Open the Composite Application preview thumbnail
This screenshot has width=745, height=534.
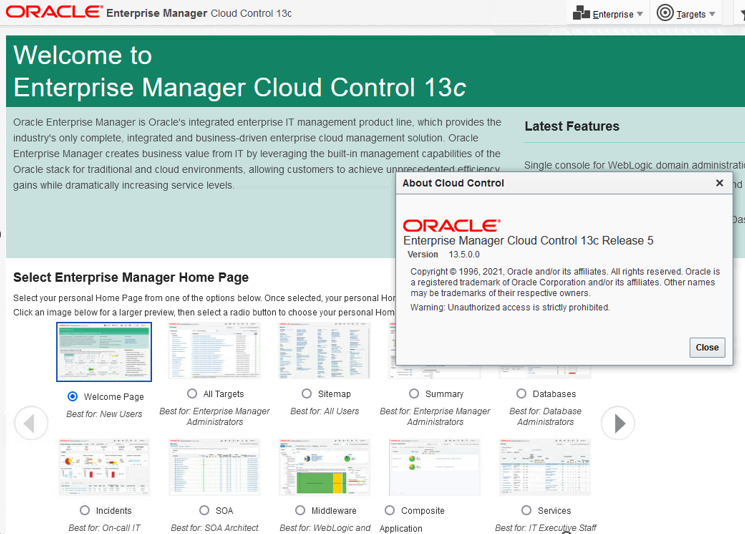point(435,467)
